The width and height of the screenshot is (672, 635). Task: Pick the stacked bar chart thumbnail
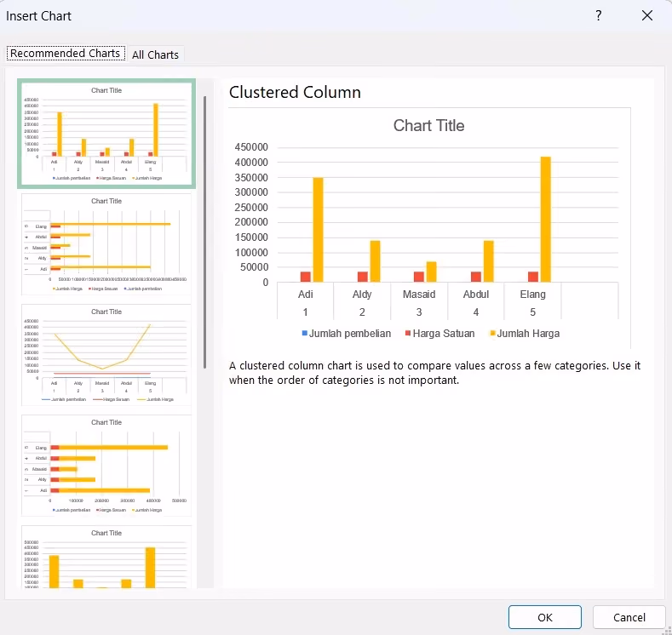click(106, 466)
